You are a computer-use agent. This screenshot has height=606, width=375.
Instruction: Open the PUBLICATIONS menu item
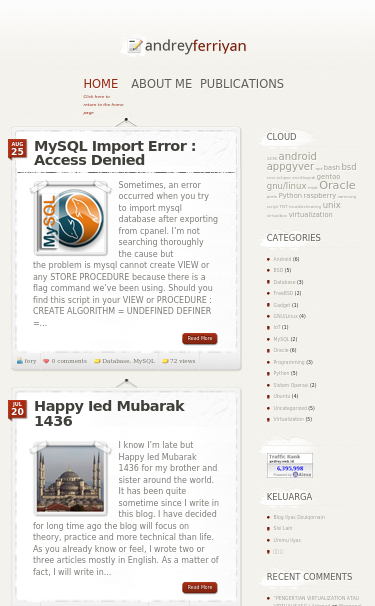tap(242, 83)
